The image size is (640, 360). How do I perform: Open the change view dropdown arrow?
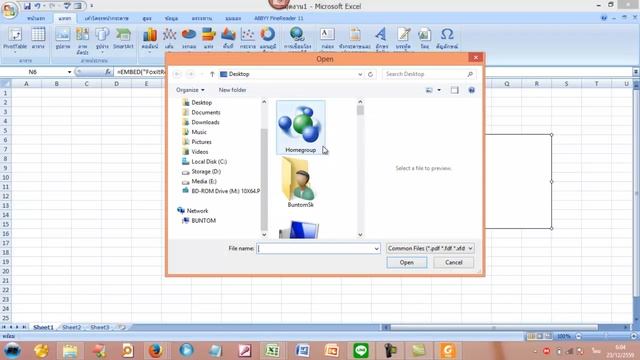(439, 90)
